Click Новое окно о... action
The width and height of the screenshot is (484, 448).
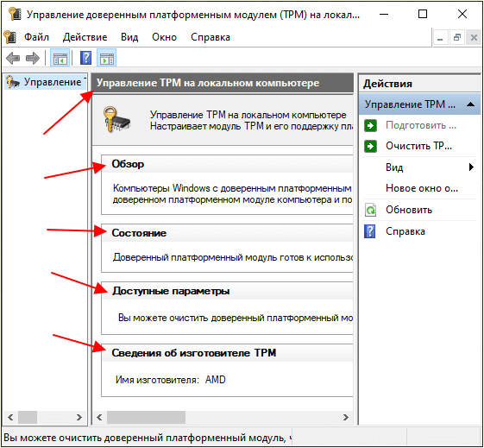[x=422, y=188]
